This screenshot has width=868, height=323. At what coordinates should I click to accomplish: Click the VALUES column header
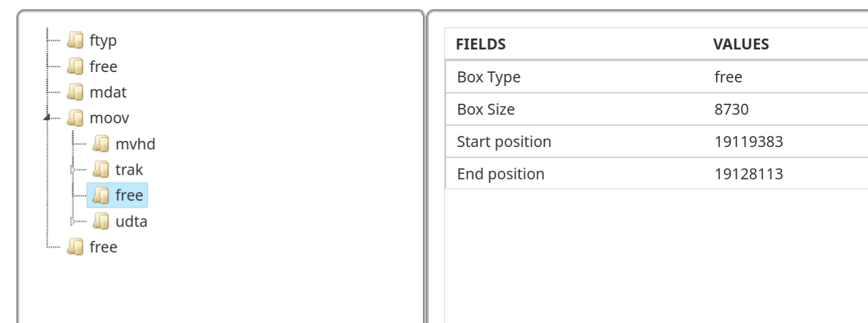point(741,45)
